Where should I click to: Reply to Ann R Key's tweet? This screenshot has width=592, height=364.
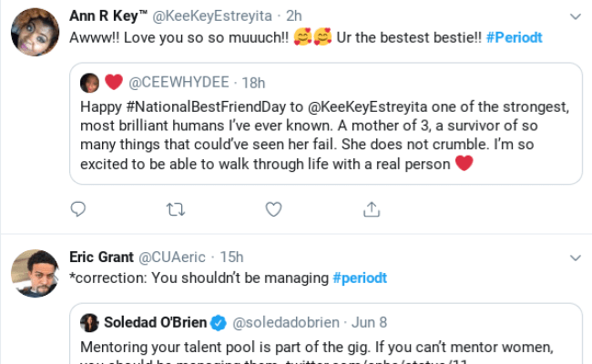point(78,209)
